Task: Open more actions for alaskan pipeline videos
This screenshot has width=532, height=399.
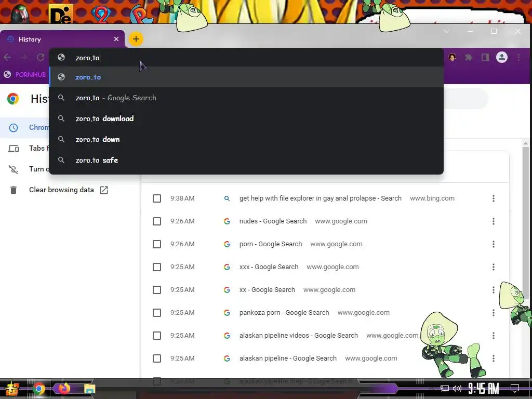Action: coord(494,336)
